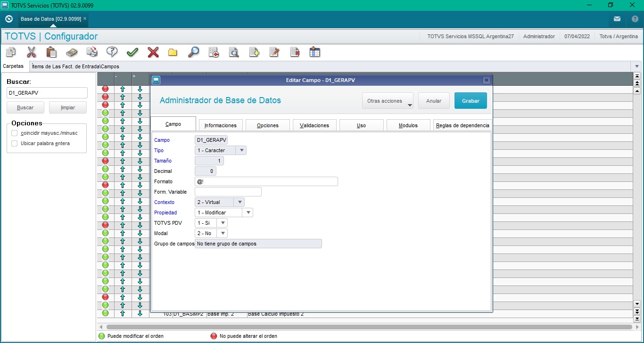Click the table with orange arrow icon
This screenshot has width=644, height=343.
click(315, 52)
